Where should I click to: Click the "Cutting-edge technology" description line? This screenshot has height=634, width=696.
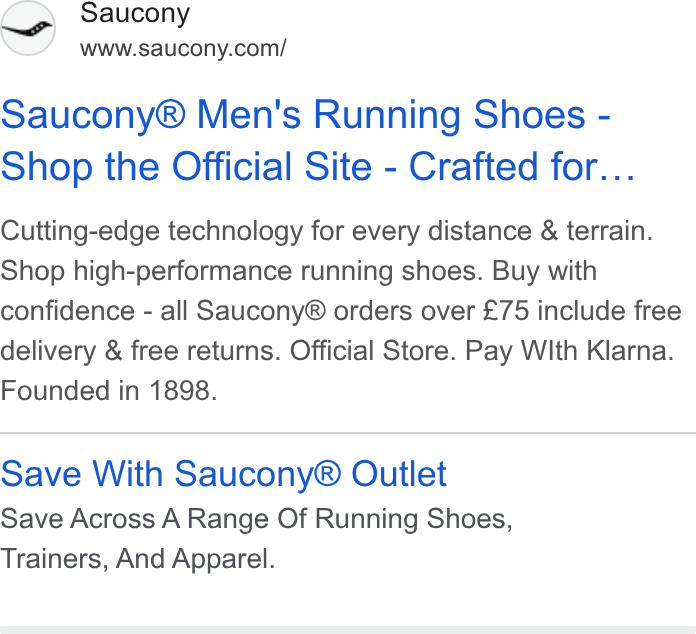tap(327, 231)
